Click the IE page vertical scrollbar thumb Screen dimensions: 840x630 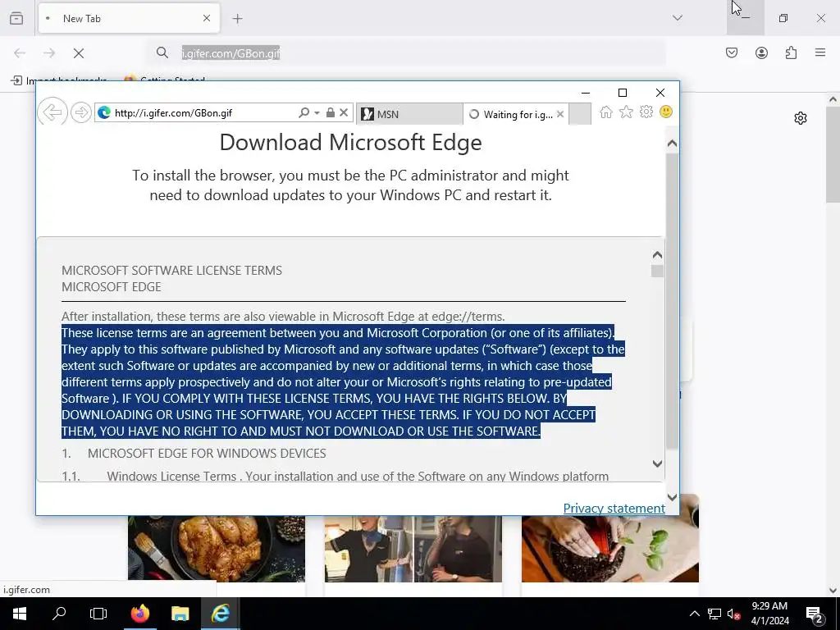[x=672, y=302]
